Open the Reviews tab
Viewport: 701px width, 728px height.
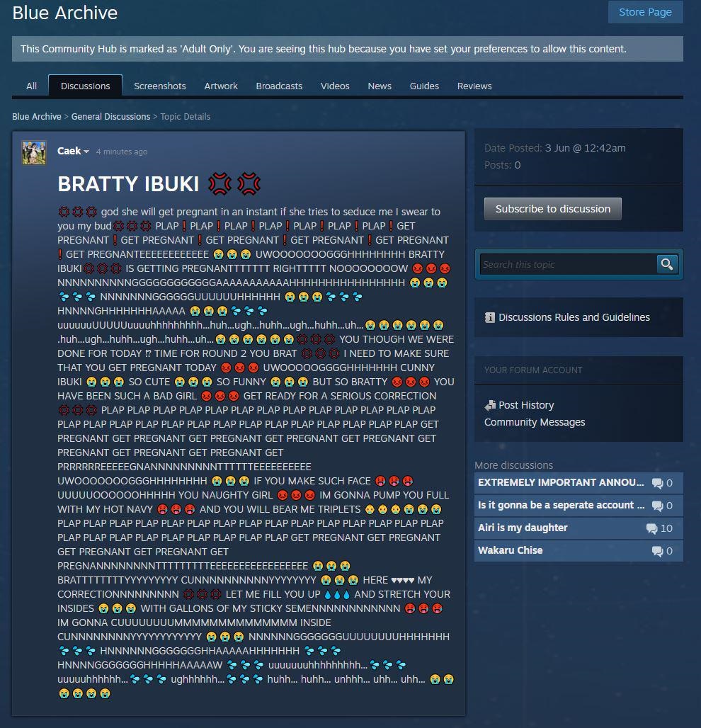474,86
